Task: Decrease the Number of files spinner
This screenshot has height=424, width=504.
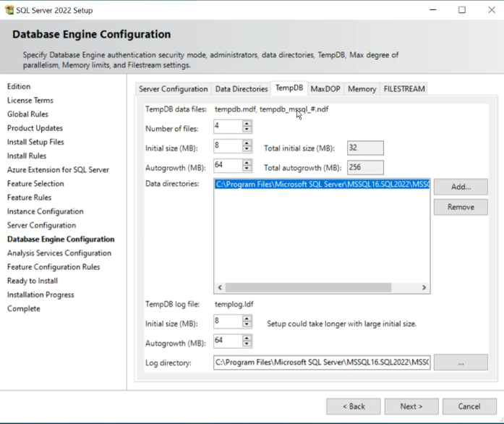Action: [247, 130]
